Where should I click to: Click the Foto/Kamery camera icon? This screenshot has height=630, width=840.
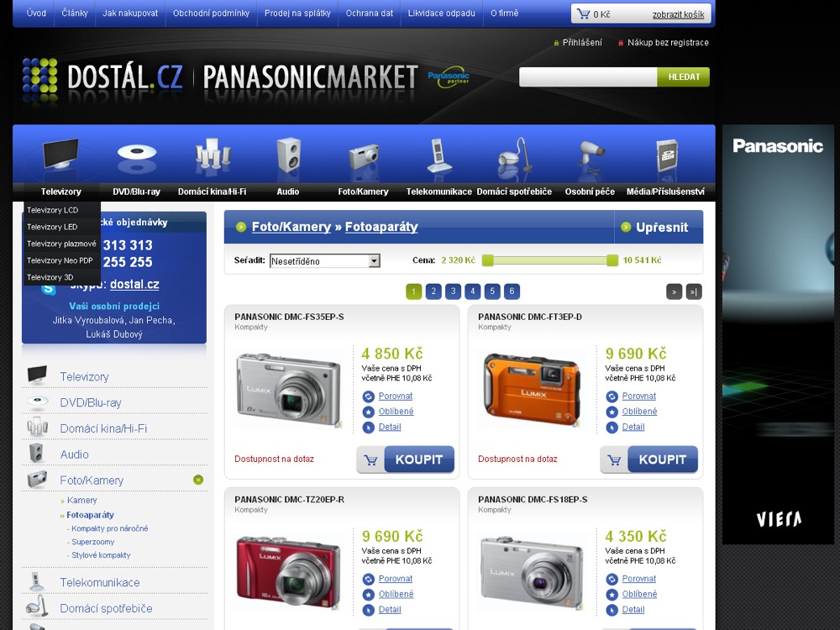(364, 157)
